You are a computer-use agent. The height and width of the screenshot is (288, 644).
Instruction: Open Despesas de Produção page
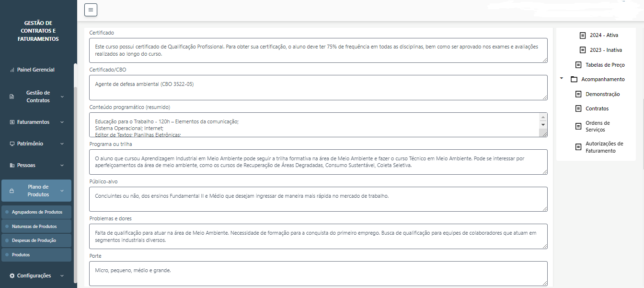[x=34, y=240]
